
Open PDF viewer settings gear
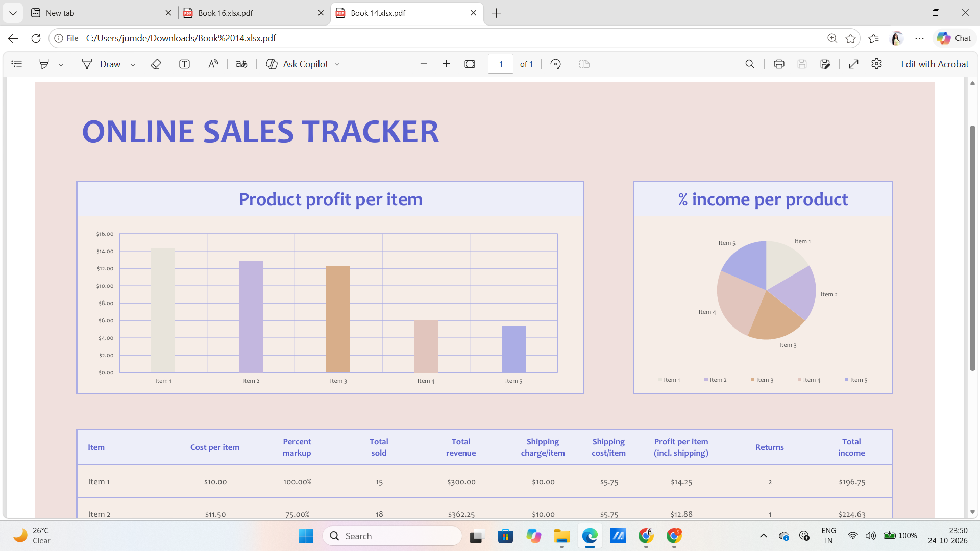pos(877,64)
